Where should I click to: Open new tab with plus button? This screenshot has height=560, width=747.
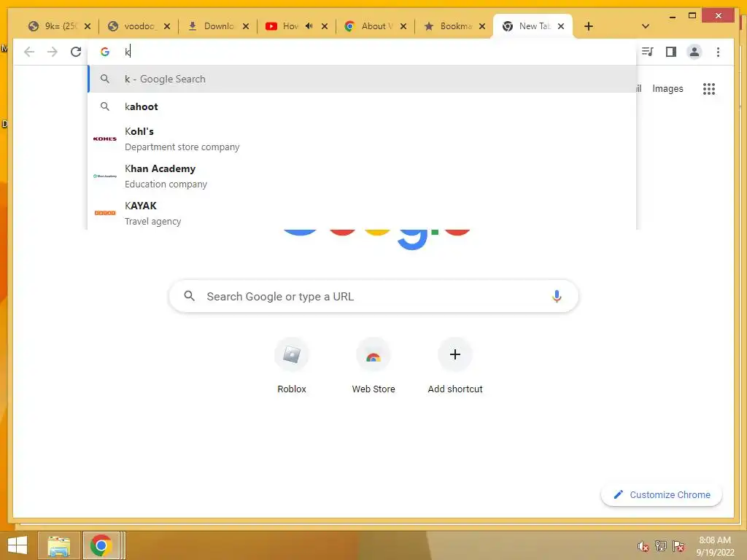click(589, 26)
